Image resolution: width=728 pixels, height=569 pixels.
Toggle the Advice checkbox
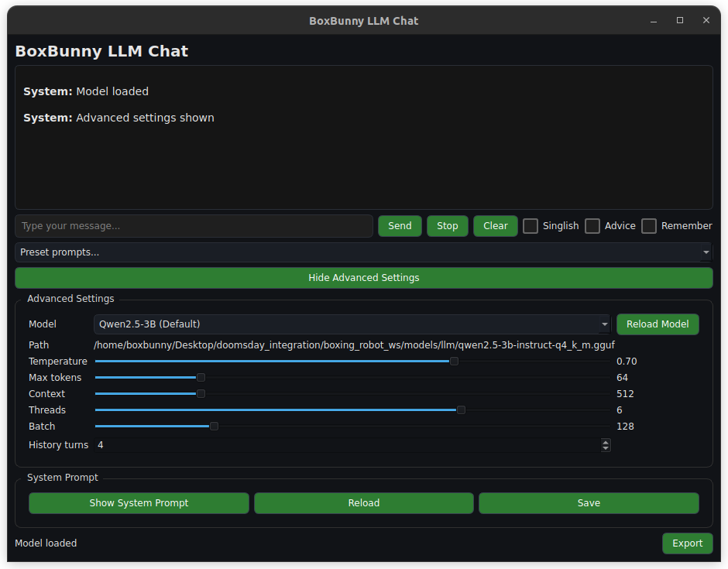tap(592, 226)
